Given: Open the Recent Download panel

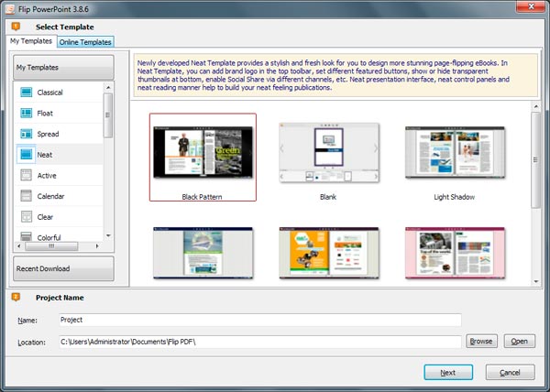Looking at the screenshot, I should point(63,268).
